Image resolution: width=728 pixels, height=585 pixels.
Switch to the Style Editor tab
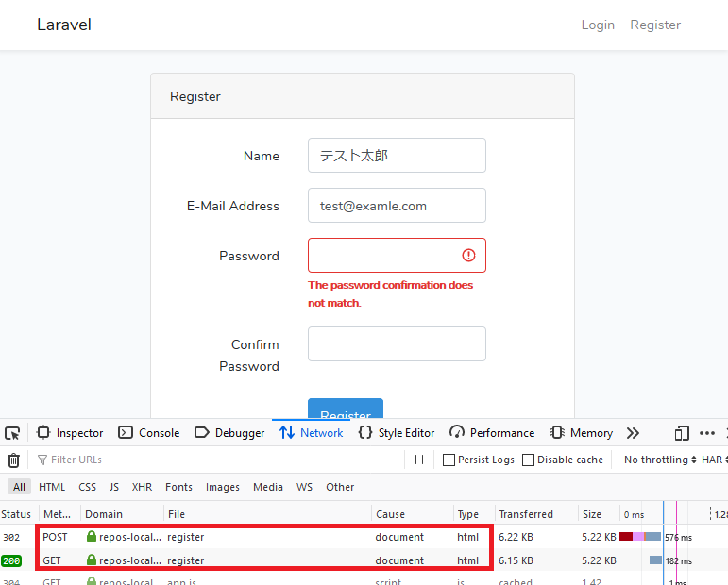click(397, 433)
